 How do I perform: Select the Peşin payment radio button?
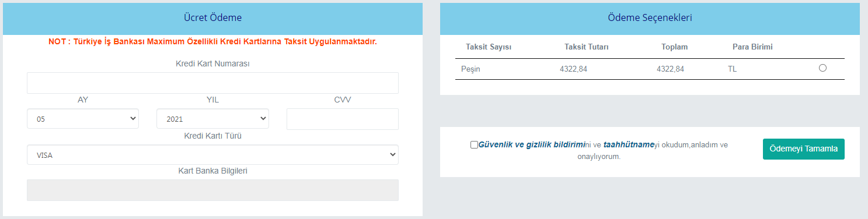coord(822,68)
